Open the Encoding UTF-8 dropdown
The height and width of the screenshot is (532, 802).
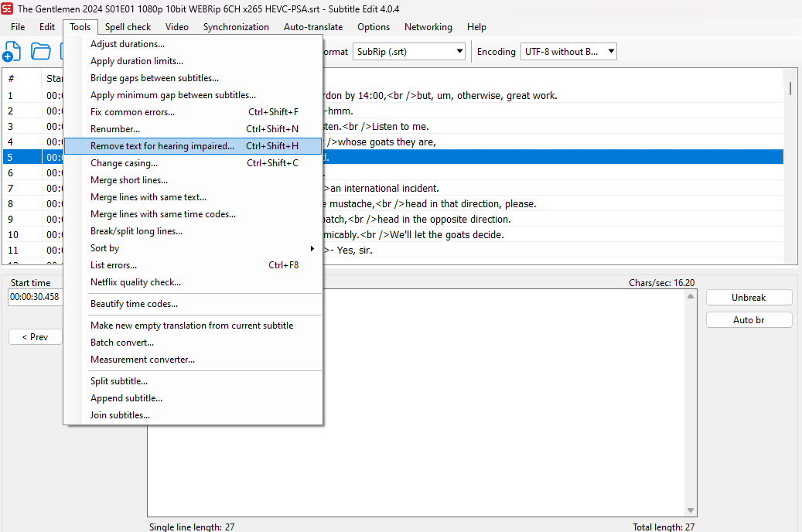point(568,51)
